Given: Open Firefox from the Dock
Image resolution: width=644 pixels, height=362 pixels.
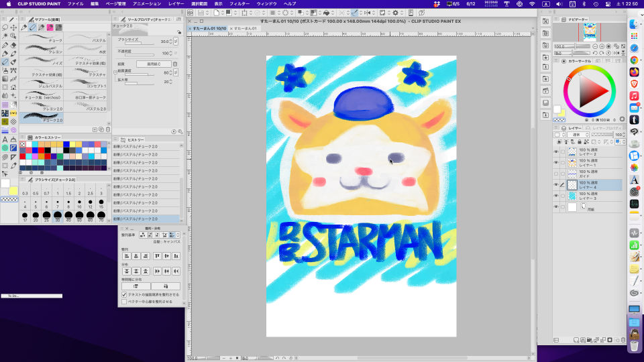Looking at the screenshot, I should 634,72.
